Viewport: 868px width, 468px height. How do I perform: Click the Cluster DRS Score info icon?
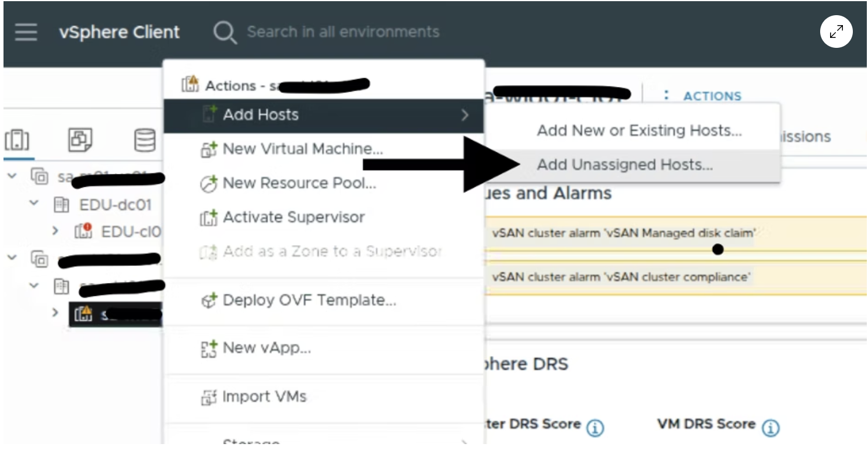coord(594,428)
